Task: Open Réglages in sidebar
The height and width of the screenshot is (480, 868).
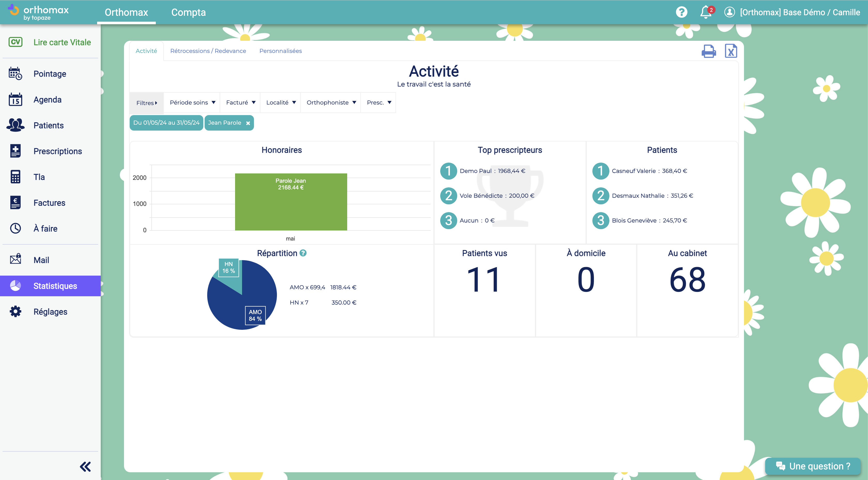Action: (x=51, y=312)
